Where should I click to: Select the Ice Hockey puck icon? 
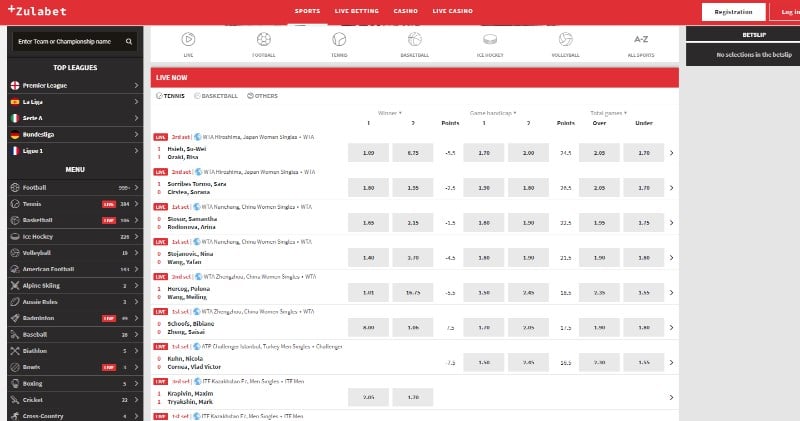pos(490,39)
